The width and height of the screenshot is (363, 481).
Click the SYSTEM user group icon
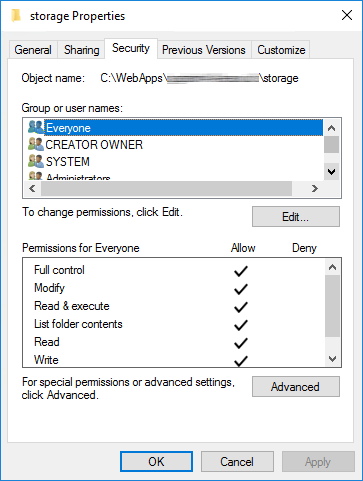coord(36,161)
